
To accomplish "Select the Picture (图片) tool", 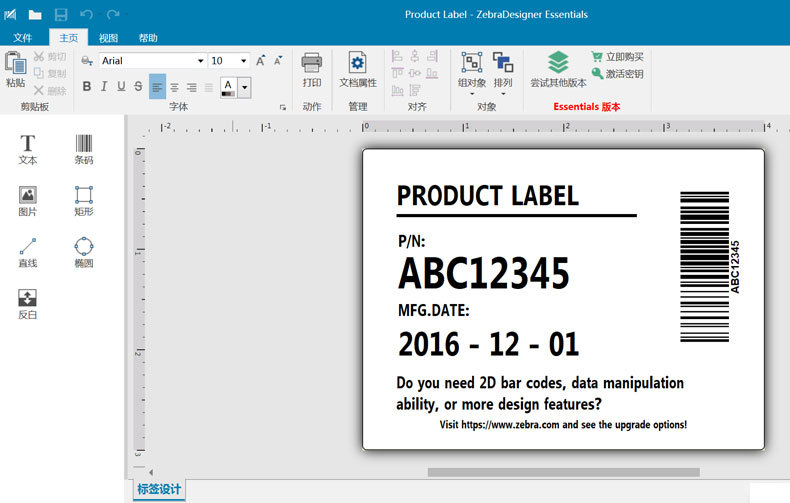I will [28, 201].
